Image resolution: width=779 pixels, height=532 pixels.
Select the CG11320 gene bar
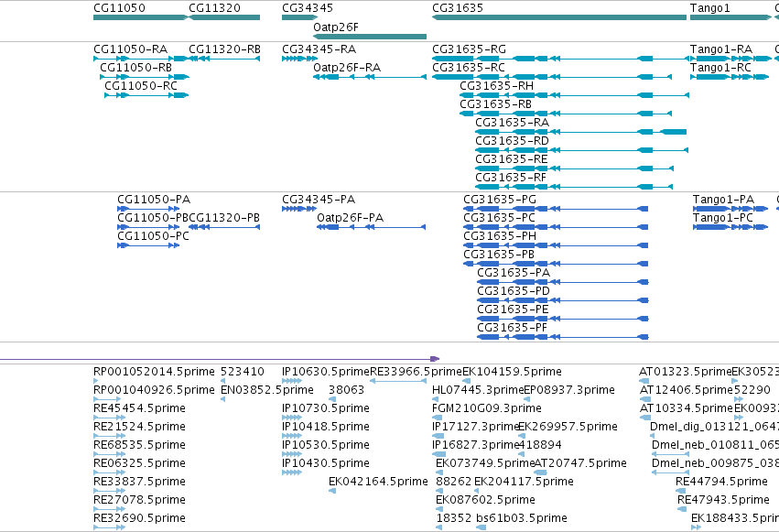[224, 17]
